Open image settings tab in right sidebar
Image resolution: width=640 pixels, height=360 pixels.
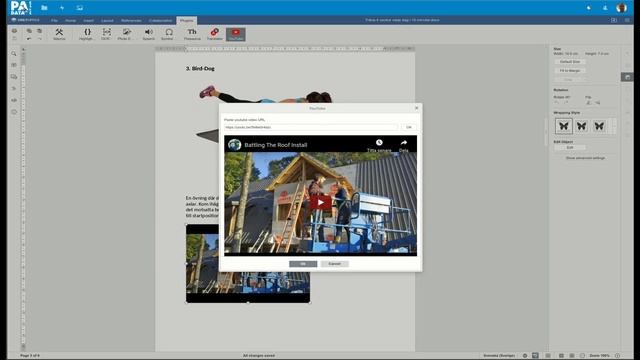tap(627, 77)
